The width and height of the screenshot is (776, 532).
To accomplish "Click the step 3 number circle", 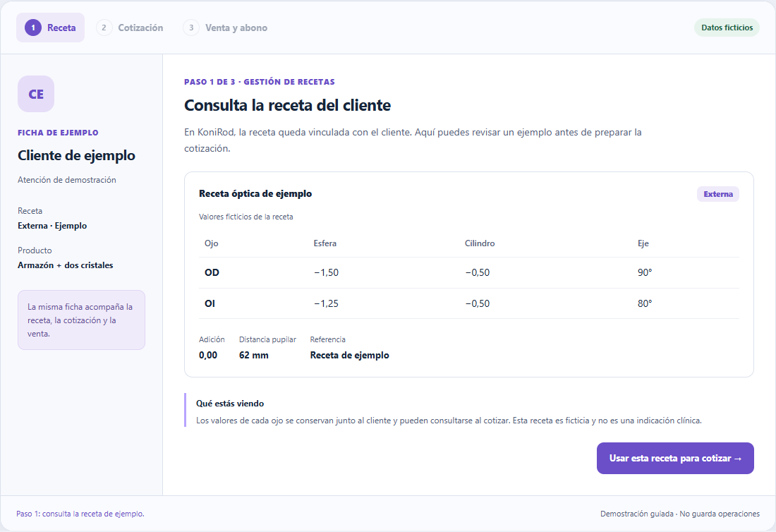I will click(191, 28).
